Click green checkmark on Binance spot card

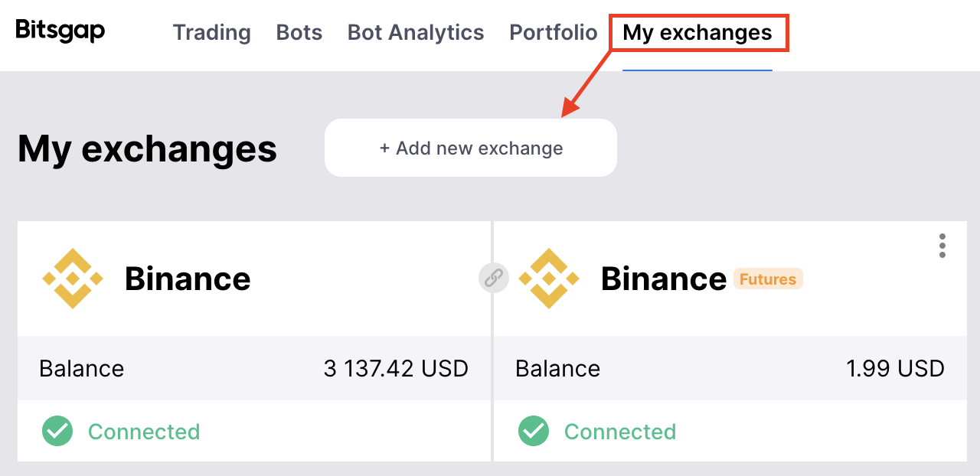[x=57, y=432]
